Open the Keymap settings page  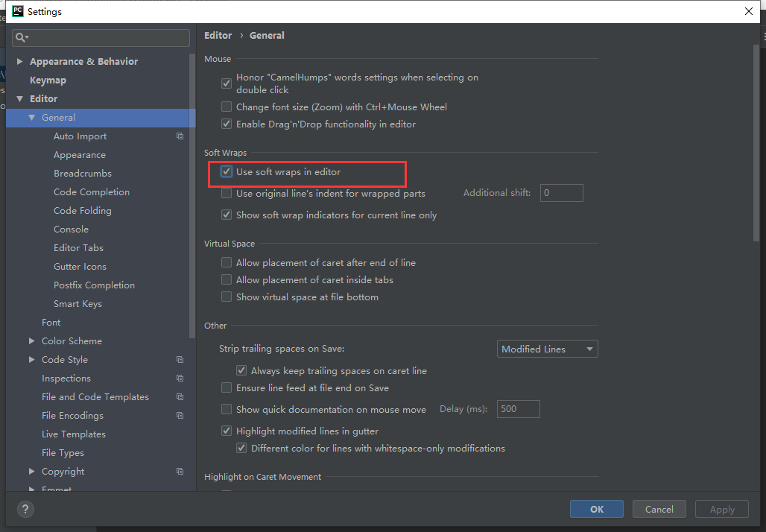pos(48,80)
